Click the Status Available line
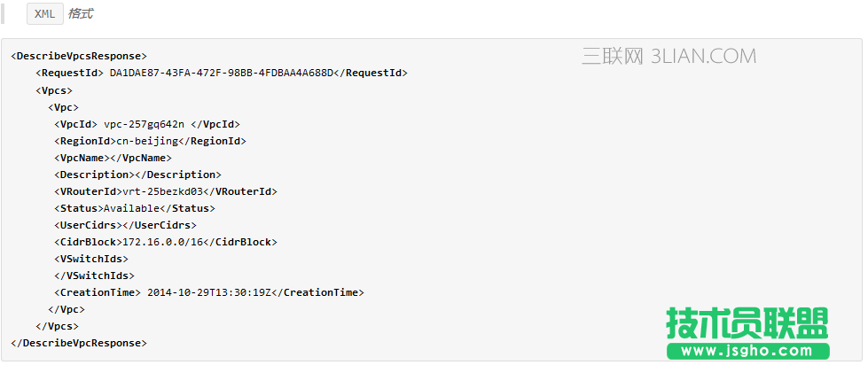Viewport: 868px width, 365px height. [135, 208]
